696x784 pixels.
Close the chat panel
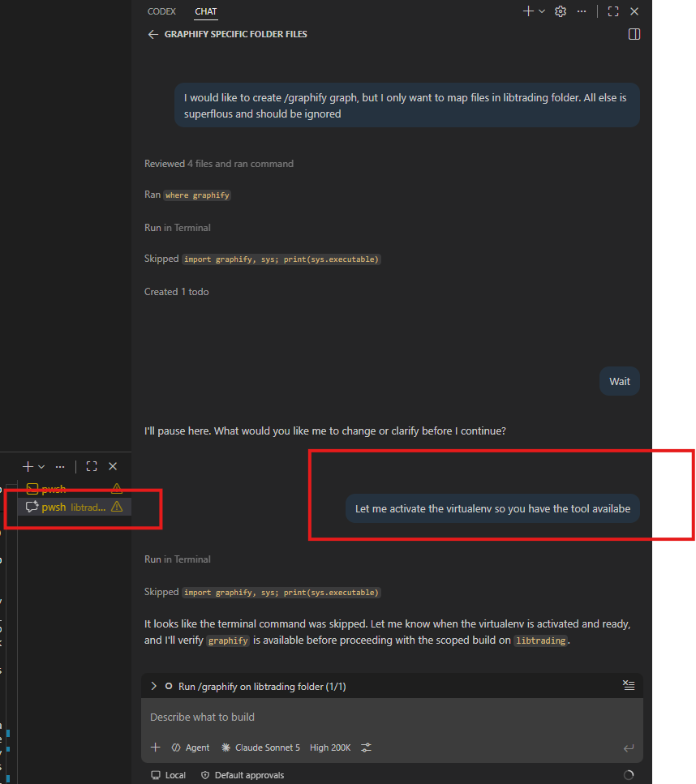pos(634,11)
